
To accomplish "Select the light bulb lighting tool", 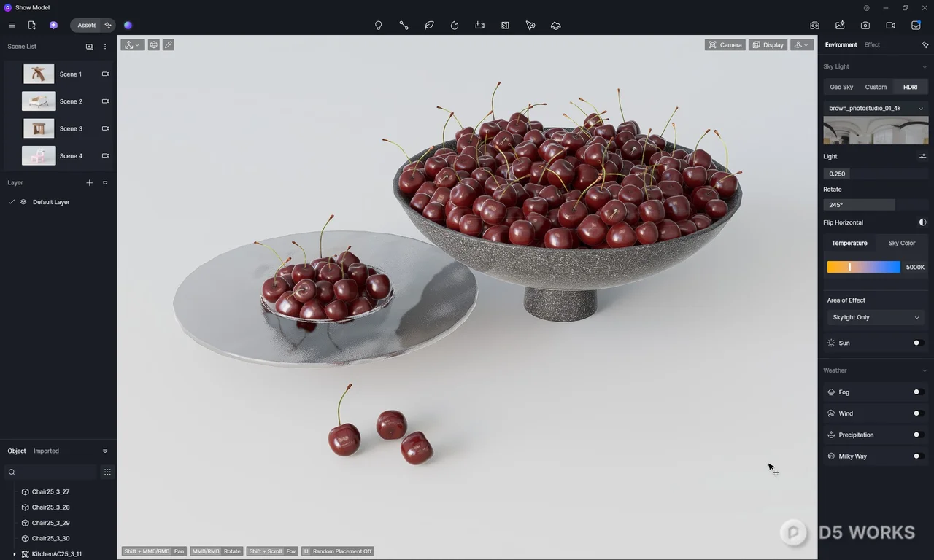I will coord(378,25).
